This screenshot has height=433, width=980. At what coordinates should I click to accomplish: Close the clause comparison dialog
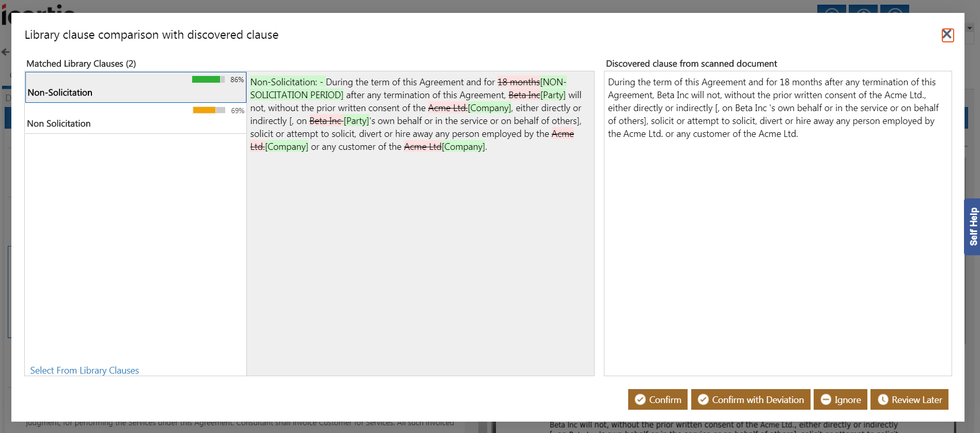pos(947,35)
